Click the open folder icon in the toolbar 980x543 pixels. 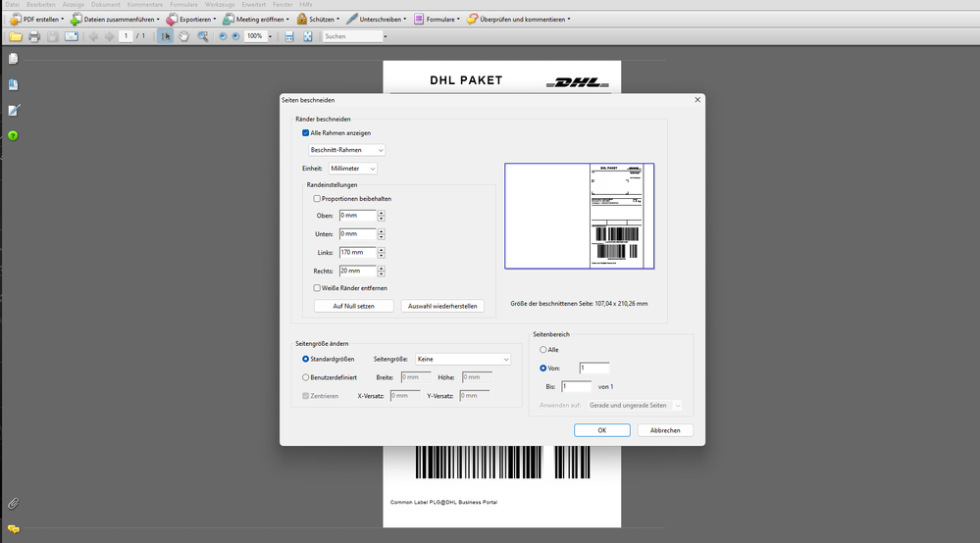coord(15,36)
